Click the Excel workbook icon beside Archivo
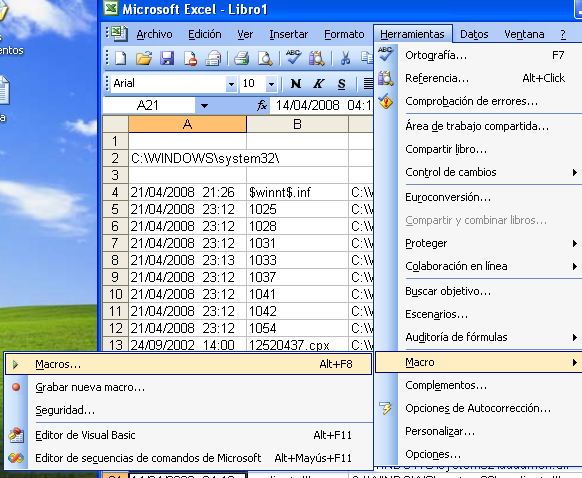Screen dimensions: 582x478 pos(120,34)
